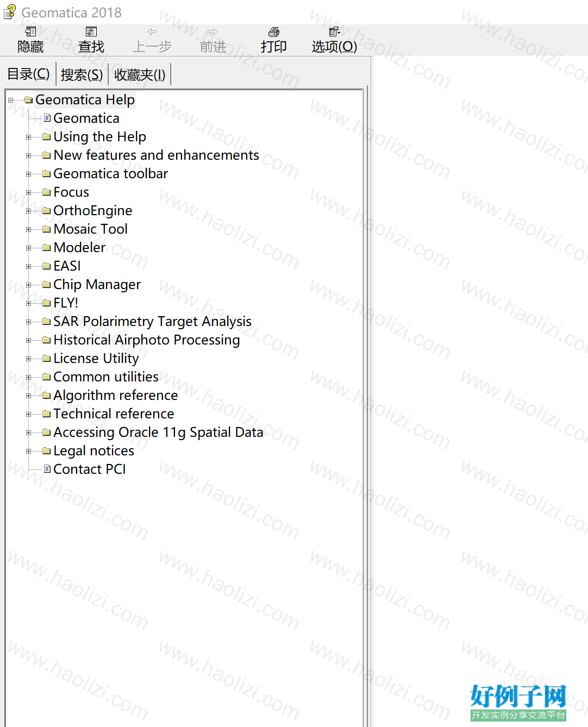Click the Geomatica 2018 window title icon
This screenshot has width=588, height=727.
10,11
